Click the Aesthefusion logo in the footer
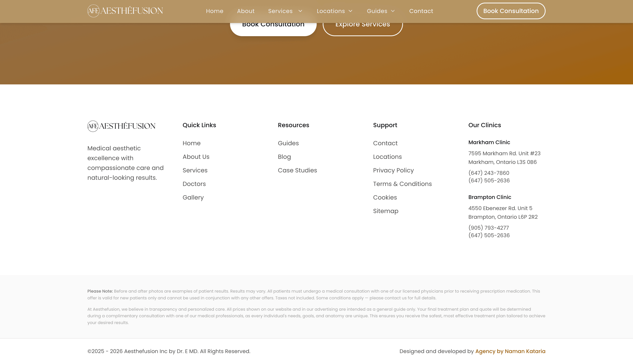The image size is (633, 364). tap(122, 126)
